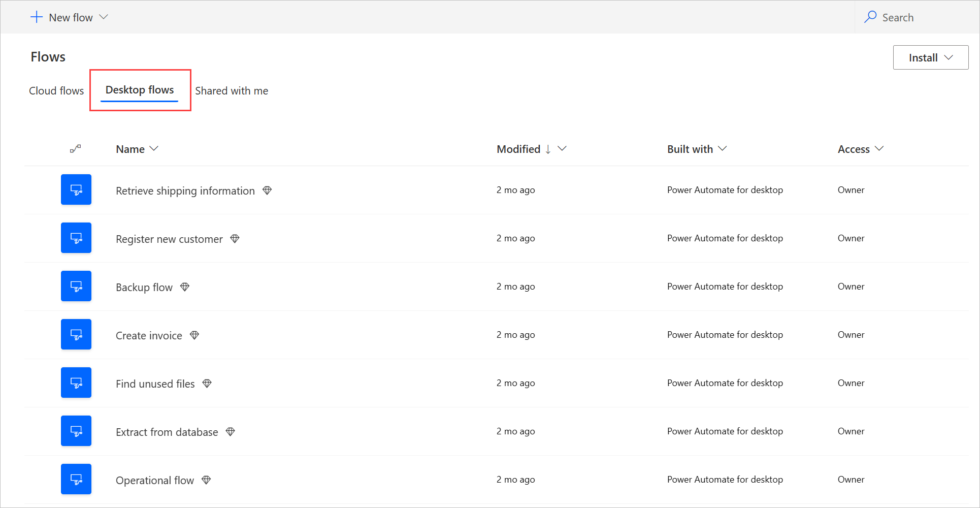The width and height of the screenshot is (980, 508).
Task: Click premium diamond beside Extract from database
Action: (x=231, y=432)
